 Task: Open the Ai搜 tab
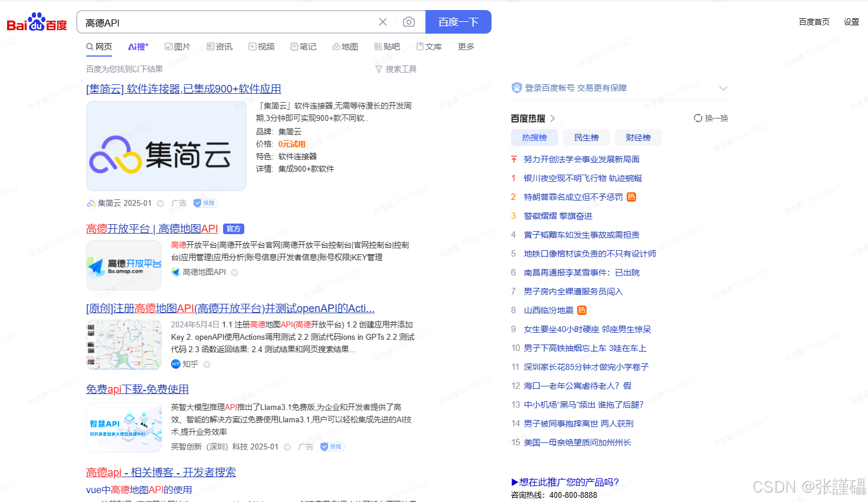[x=138, y=47]
